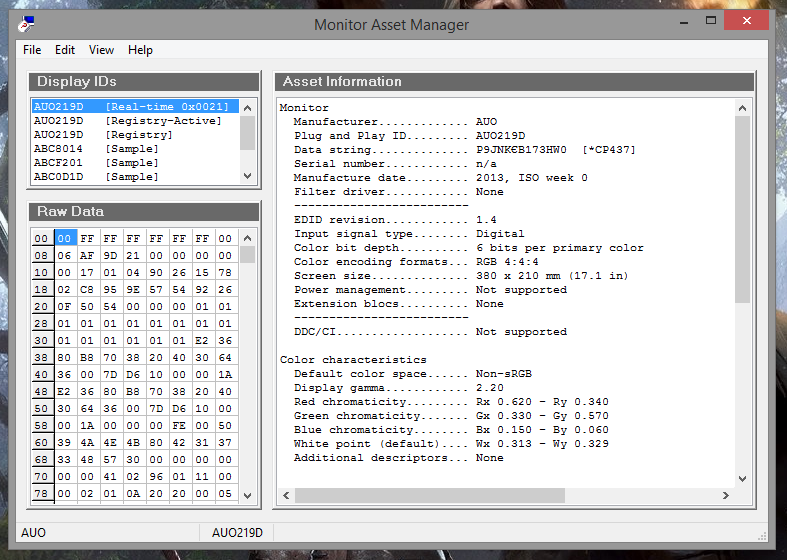
Task: Select byte 0A in row 78
Action: pos(133,493)
